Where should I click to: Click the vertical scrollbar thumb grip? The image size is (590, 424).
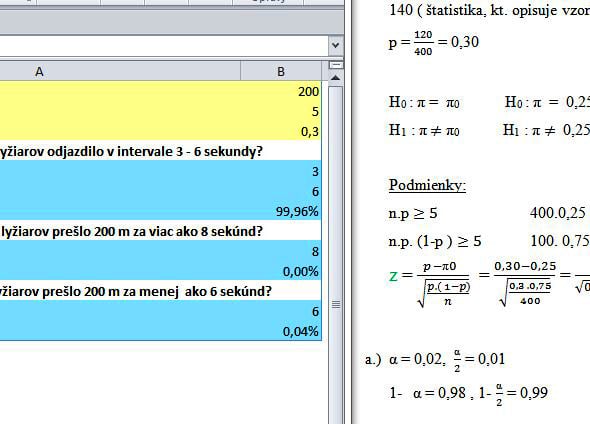336,304
